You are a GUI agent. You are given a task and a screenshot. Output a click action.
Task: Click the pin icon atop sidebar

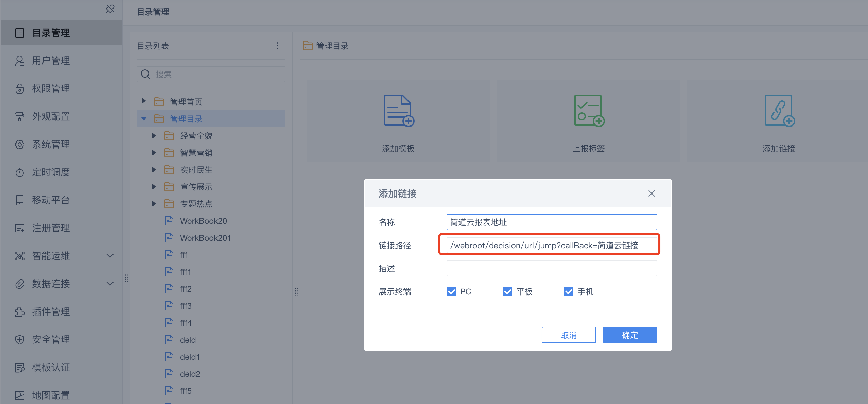coord(110,9)
